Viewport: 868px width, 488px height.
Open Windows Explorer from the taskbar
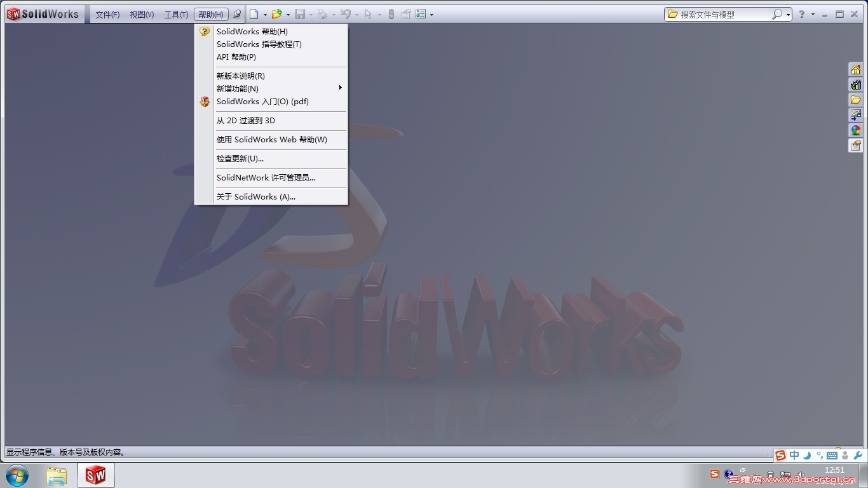click(57, 475)
